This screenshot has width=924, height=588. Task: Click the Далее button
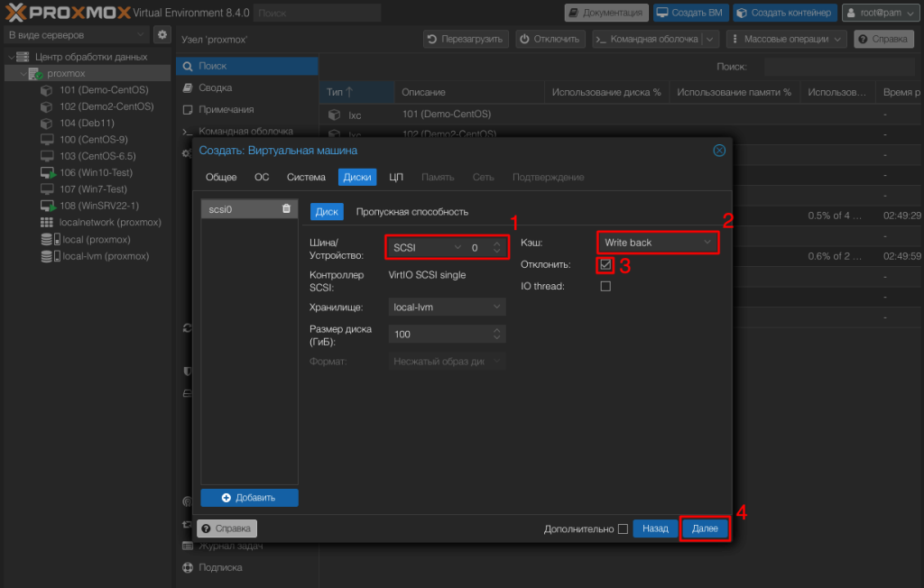[705, 529]
